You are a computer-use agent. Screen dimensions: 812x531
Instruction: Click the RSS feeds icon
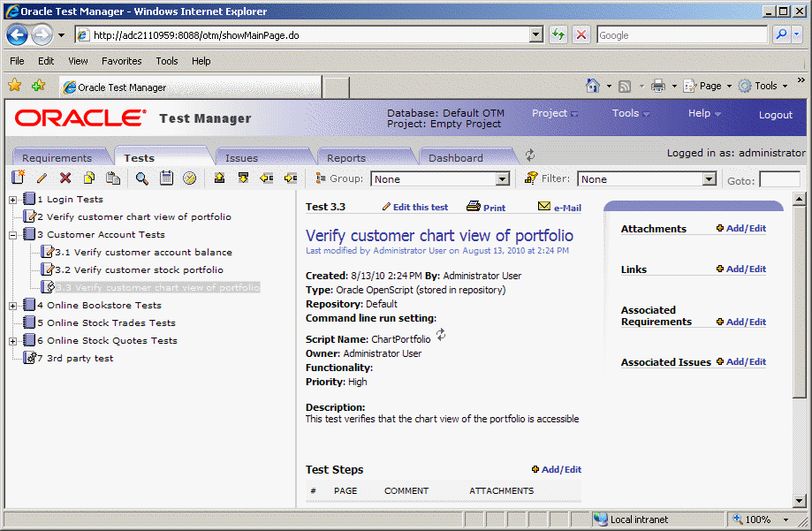coord(625,87)
